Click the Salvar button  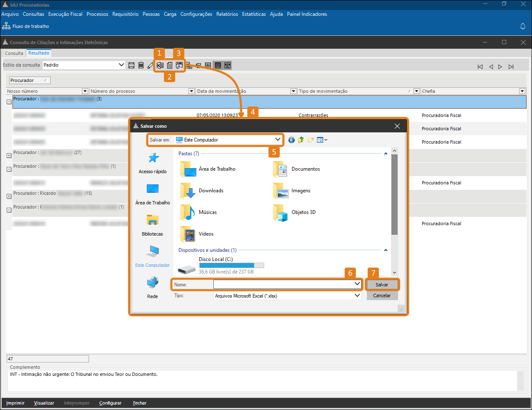[382, 285]
